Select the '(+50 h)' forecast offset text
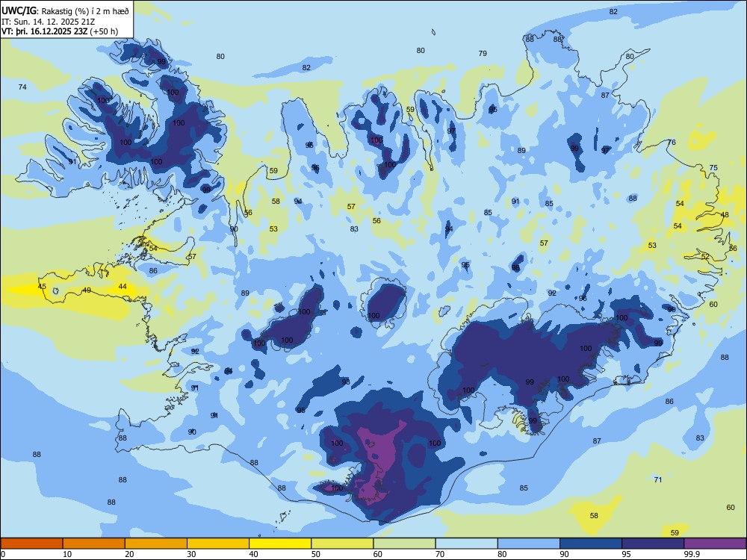Image resolution: width=747 pixels, height=560 pixels. pyautogui.click(x=104, y=32)
